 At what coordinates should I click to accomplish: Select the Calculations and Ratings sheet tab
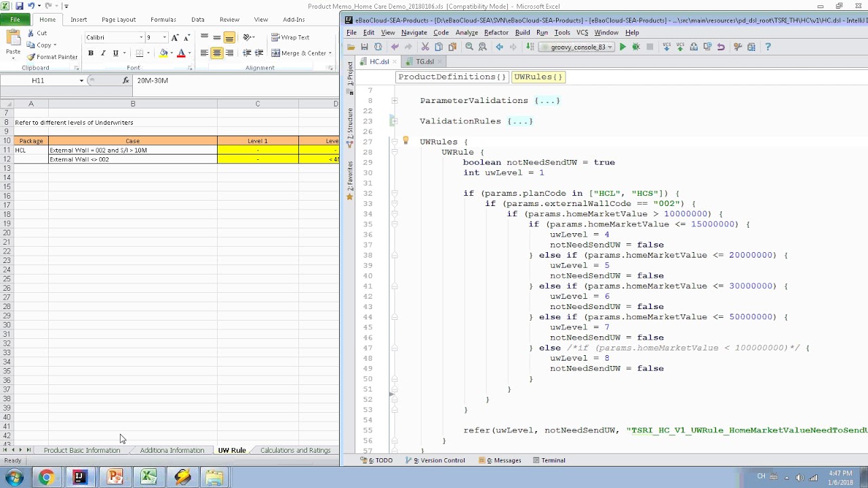pos(296,450)
